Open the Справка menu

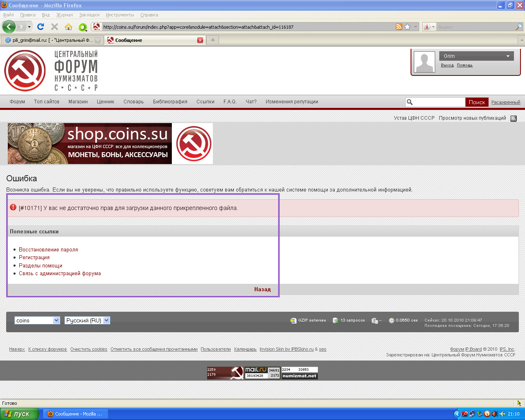(x=149, y=15)
